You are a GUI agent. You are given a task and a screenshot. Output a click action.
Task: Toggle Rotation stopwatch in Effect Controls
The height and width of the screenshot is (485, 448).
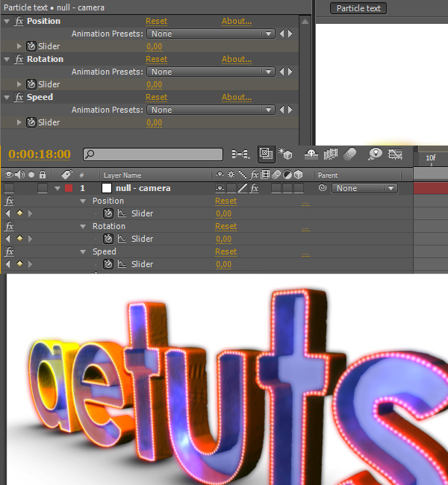[31, 84]
